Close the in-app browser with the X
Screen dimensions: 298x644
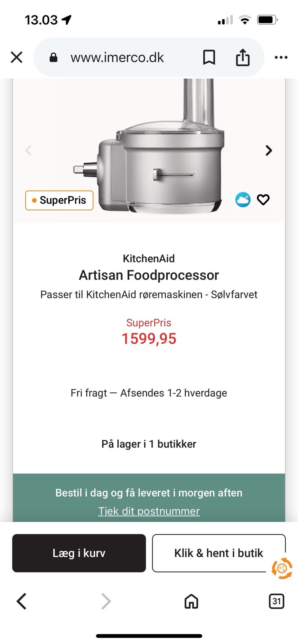17,57
